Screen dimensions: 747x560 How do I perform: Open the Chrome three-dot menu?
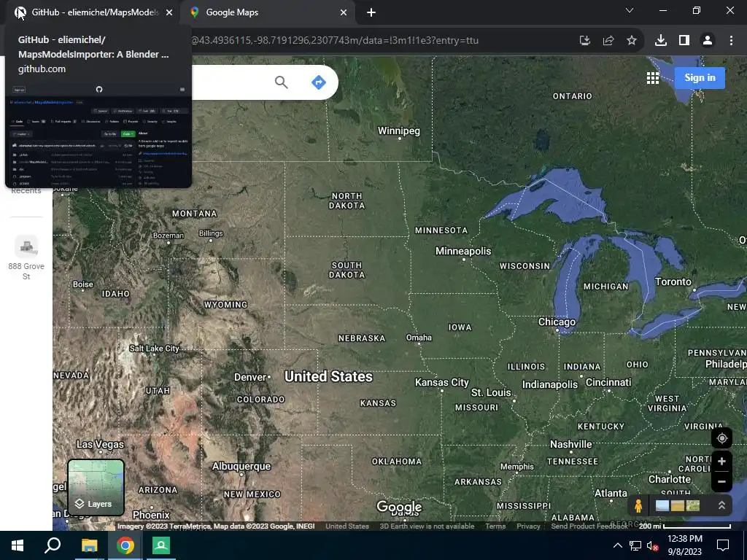(x=731, y=41)
